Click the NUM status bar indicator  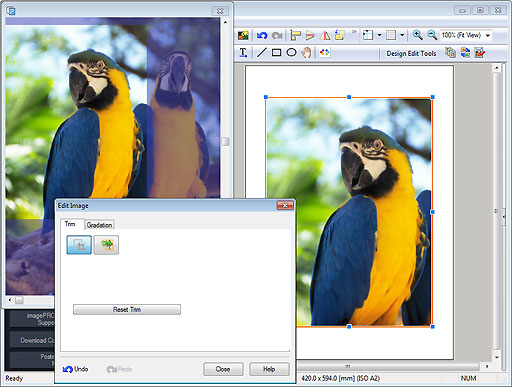[x=468, y=378]
